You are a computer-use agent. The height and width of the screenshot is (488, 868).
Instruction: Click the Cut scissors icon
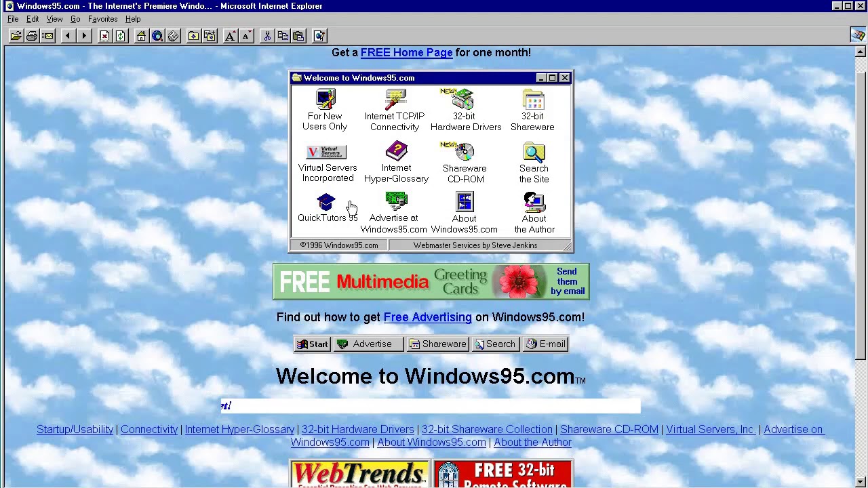[x=267, y=36]
